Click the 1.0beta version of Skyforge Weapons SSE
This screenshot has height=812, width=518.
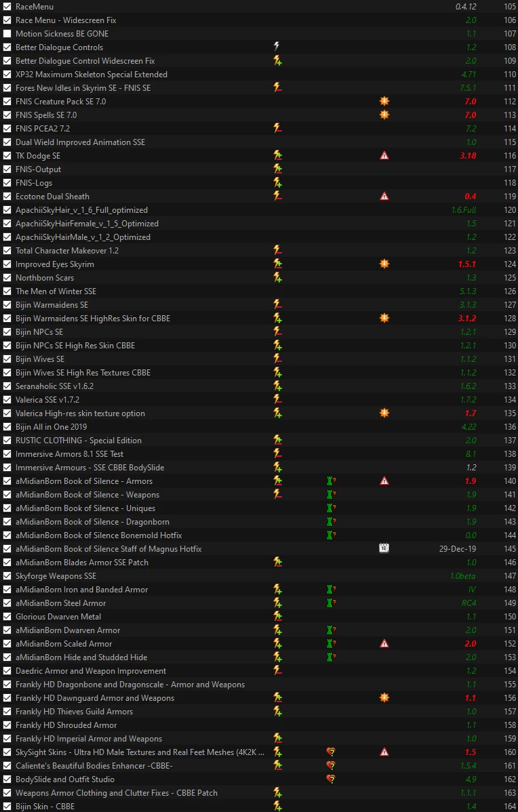click(463, 576)
